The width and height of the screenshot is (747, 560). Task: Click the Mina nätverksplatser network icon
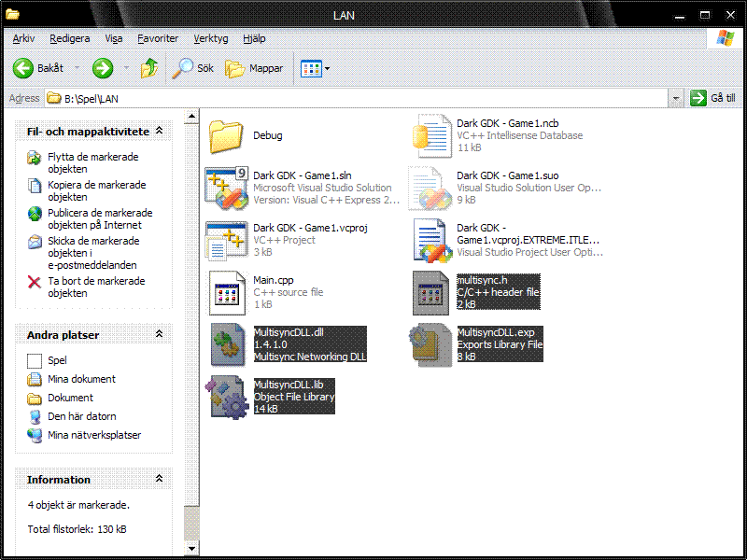tap(35, 435)
